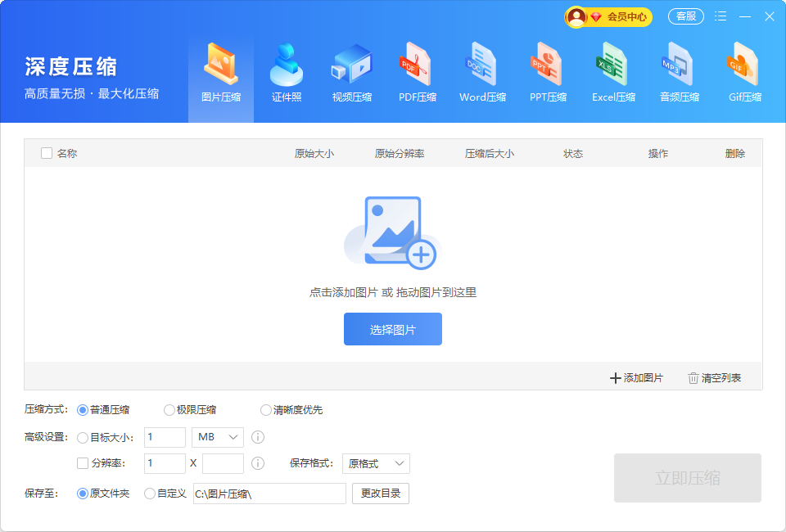Viewport: 786px width, 532px height.
Task: Click the 目标大小 value input field
Action: (165, 437)
